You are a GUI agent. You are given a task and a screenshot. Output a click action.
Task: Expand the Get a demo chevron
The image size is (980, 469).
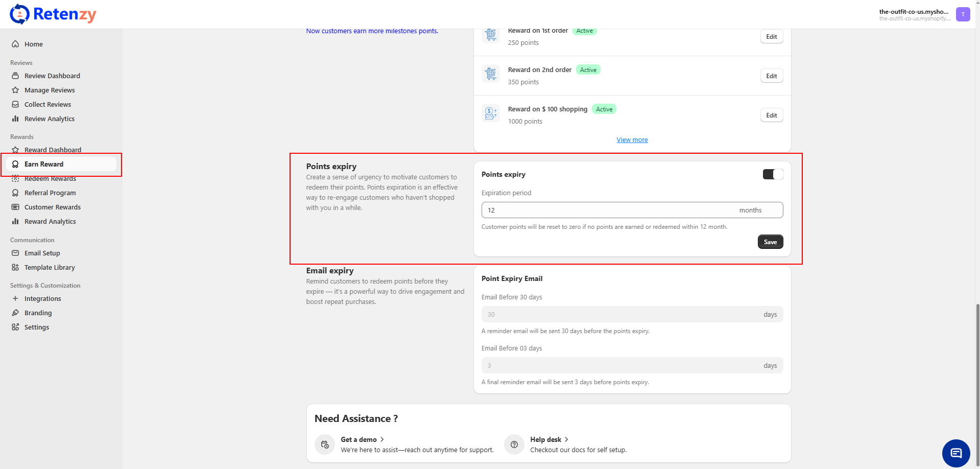(x=382, y=439)
